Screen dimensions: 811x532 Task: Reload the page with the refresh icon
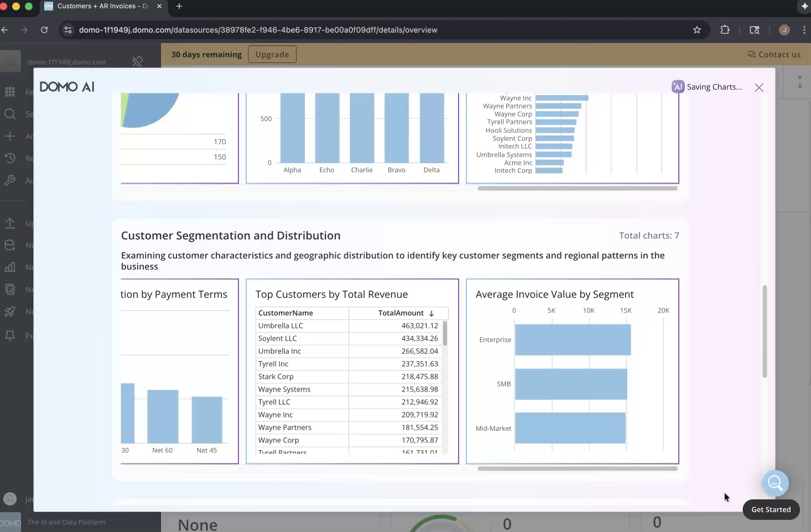(x=44, y=30)
